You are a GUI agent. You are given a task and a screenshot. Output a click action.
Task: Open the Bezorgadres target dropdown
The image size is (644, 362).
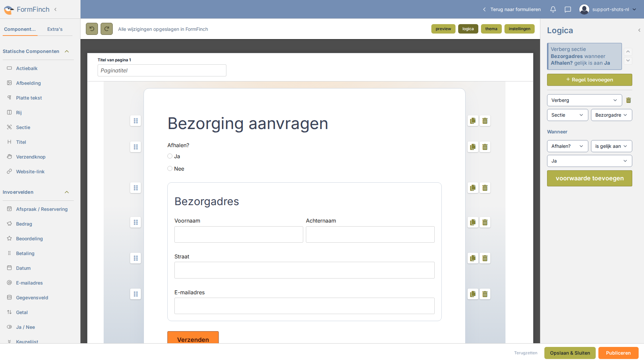611,115
